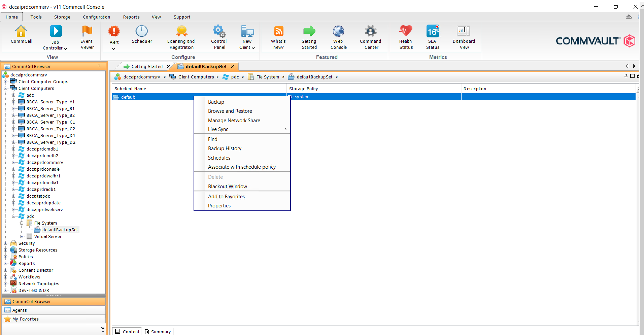Click the Content bottom tab

coord(127,332)
